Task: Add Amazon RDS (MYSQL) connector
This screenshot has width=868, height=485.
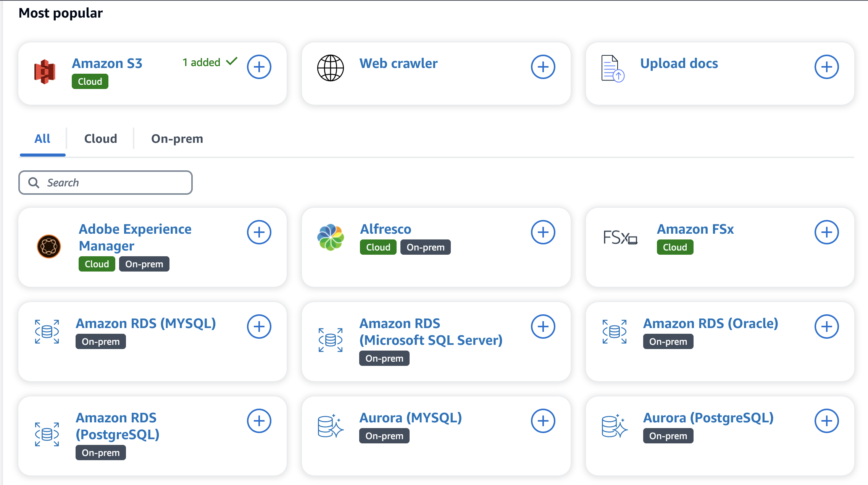Action: click(259, 327)
